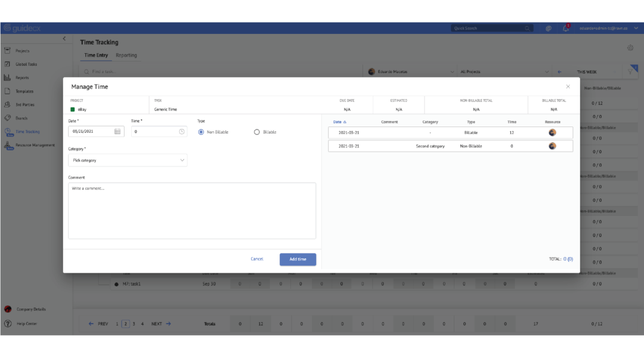Select the Non Billable radio button
Screen dimensions: 644x358
201,132
